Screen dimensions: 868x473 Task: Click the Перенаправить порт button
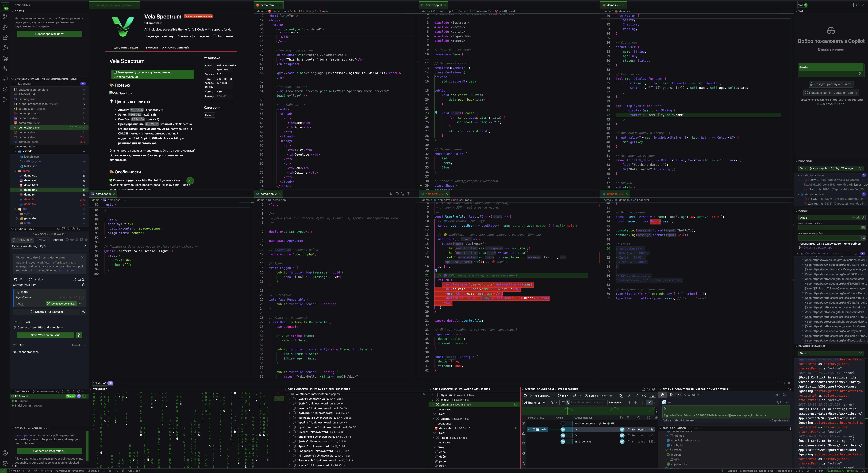click(x=49, y=34)
